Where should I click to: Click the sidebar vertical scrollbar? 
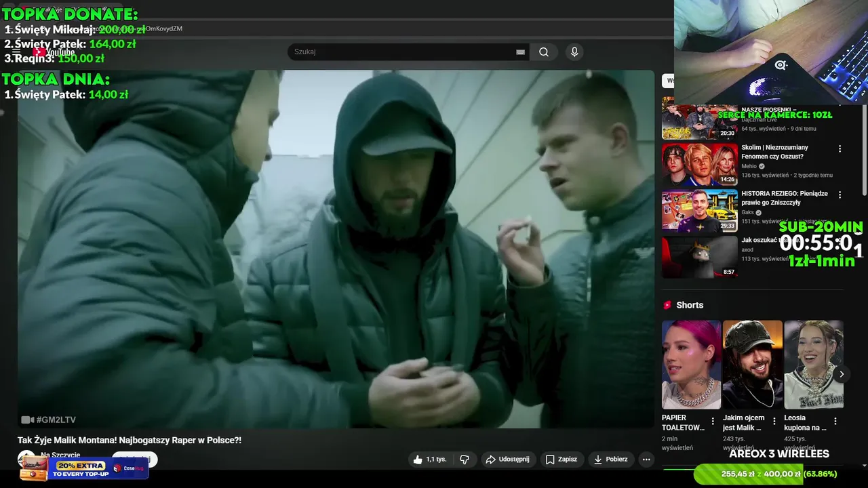pos(863,149)
